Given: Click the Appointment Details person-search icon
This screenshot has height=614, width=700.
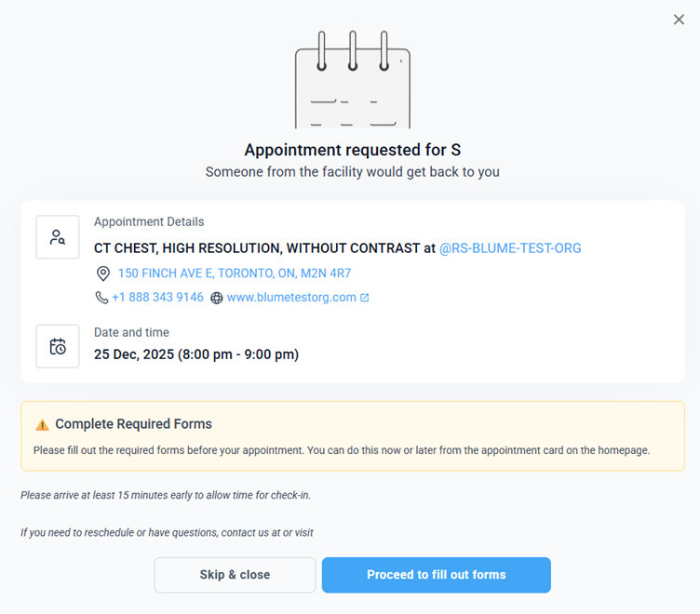Looking at the screenshot, I should [58, 237].
